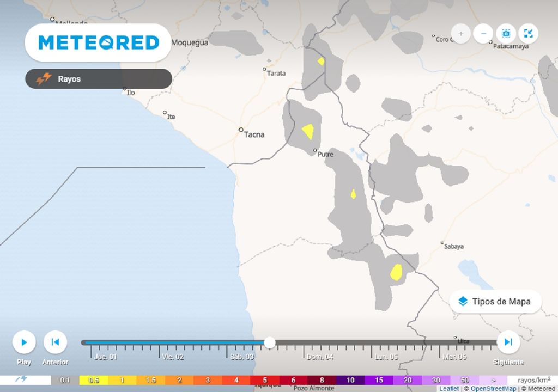558x392 pixels.
Task: Click the Tacna city marker on map
Action: pyautogui.click(x=241, y=130)
